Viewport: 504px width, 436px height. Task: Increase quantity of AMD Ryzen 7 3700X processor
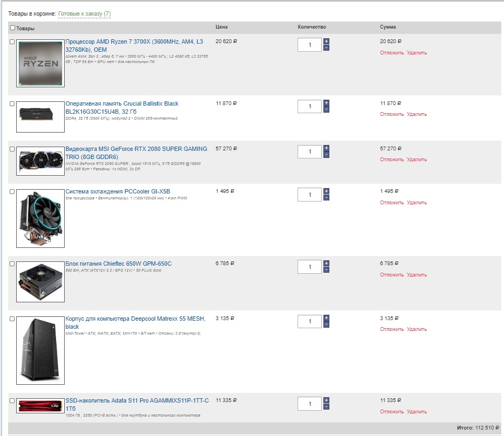tap(326, 41)
